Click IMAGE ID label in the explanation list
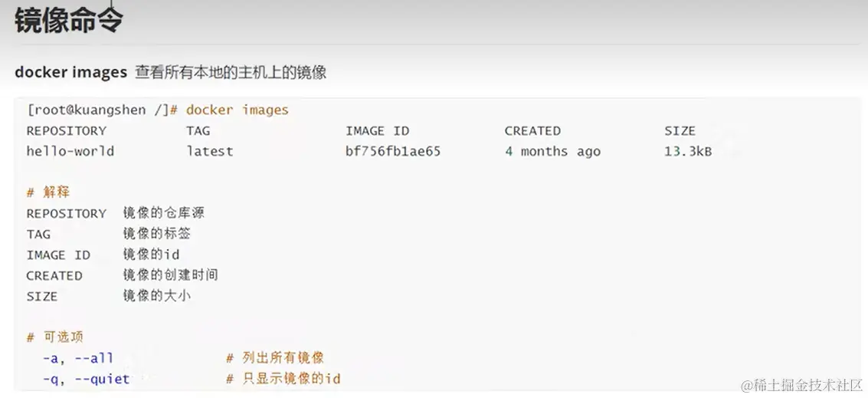This screenshot has width=868, height=398. click(58, 255)
